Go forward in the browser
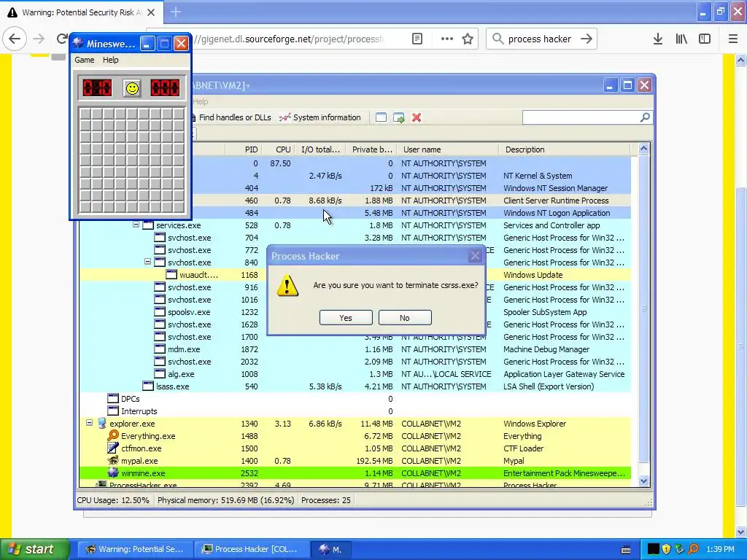 pyautogui.click(x=39, y=39)
